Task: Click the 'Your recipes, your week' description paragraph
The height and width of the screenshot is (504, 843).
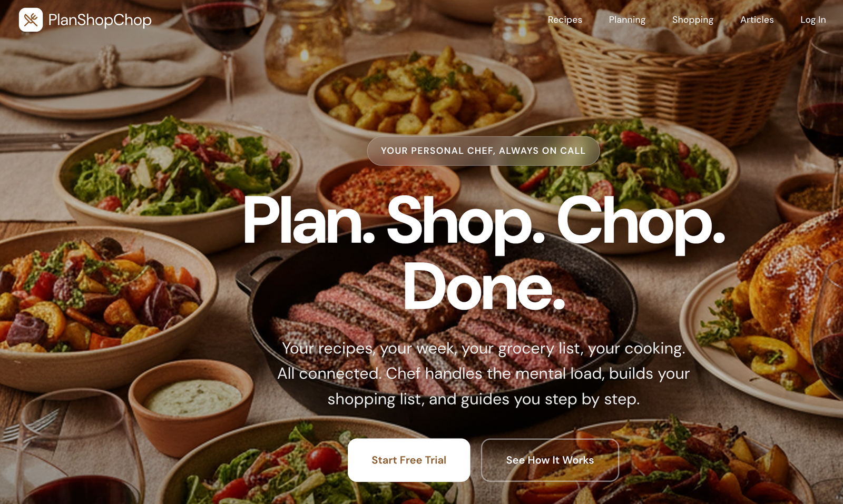Action: click(484, 373)
